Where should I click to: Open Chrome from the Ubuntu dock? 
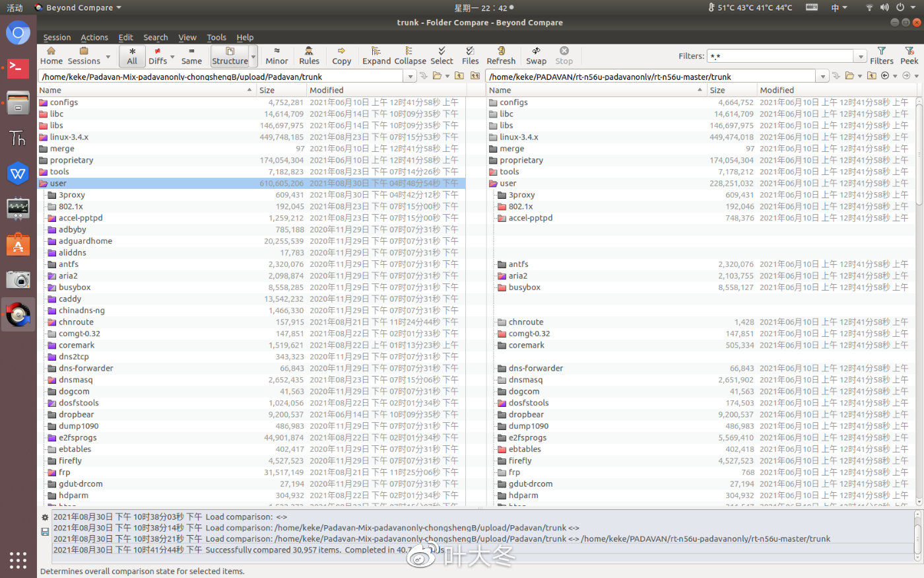point(18,33)
